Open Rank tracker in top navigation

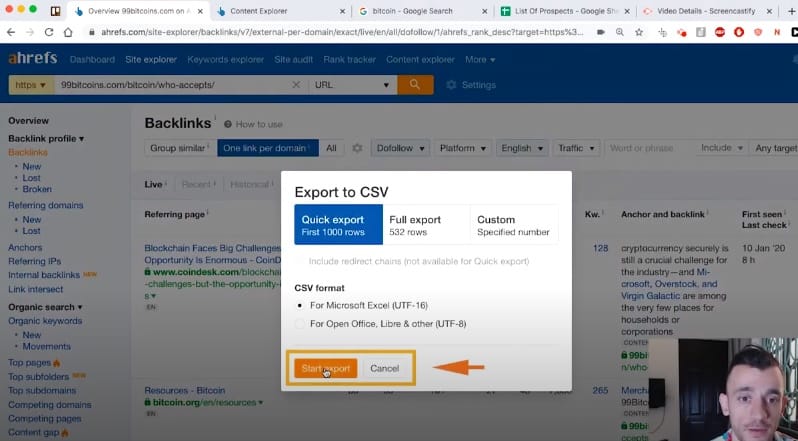350,60
